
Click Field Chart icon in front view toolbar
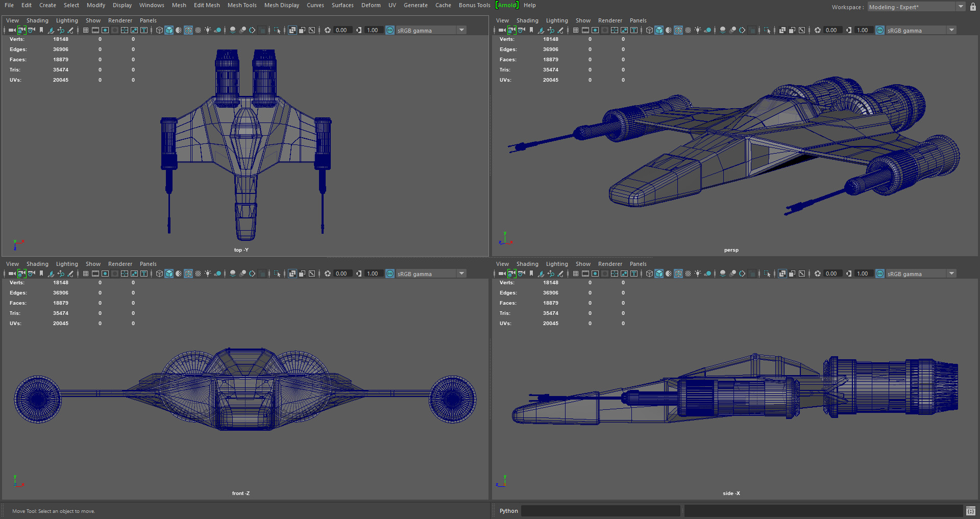point(125,274)
